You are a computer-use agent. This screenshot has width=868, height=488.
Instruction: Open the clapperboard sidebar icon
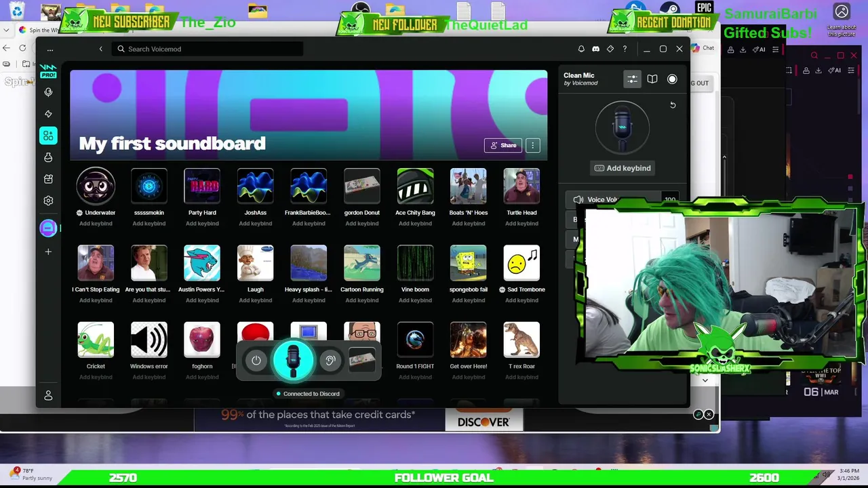(48, 179)
